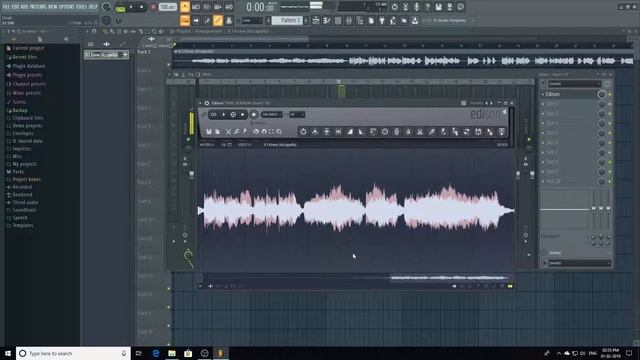
Task: Open Windows Start menu
Action: point(8,353)
